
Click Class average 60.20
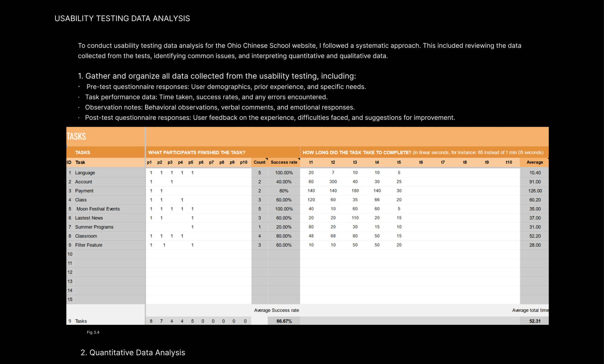(535, 200)
